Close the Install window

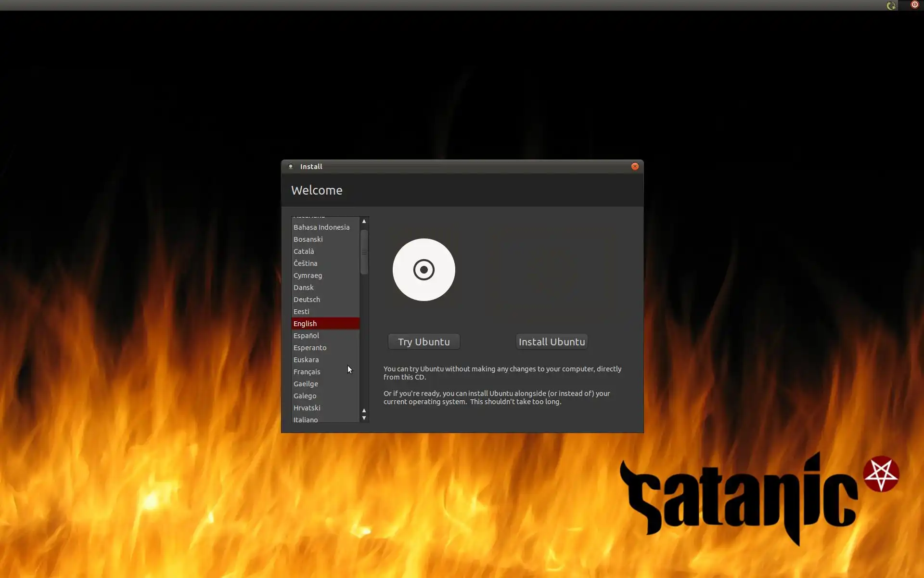click(635, 166)
